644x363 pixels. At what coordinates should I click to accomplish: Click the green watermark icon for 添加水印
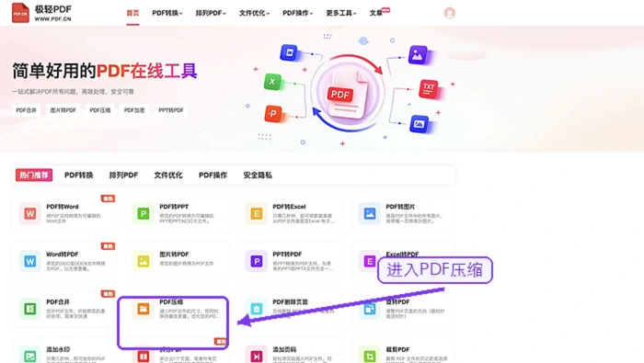30,356
